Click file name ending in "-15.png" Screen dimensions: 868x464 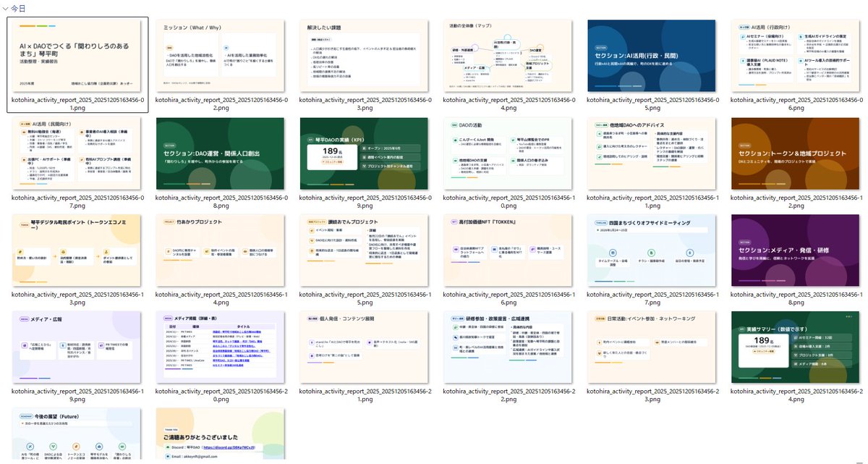(x=365, y=298)
